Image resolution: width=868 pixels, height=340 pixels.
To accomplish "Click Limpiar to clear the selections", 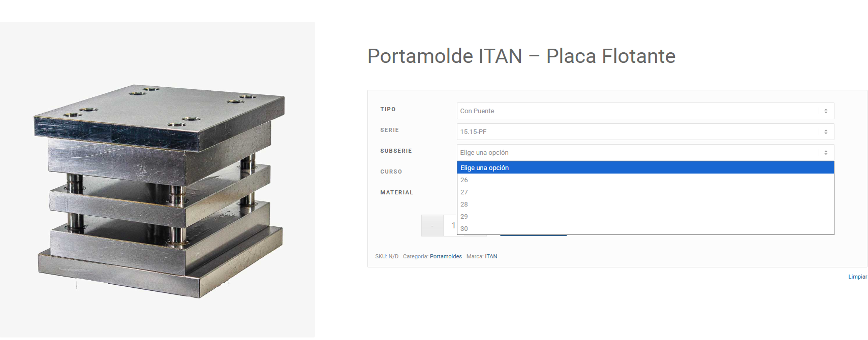I will (857, 277).
